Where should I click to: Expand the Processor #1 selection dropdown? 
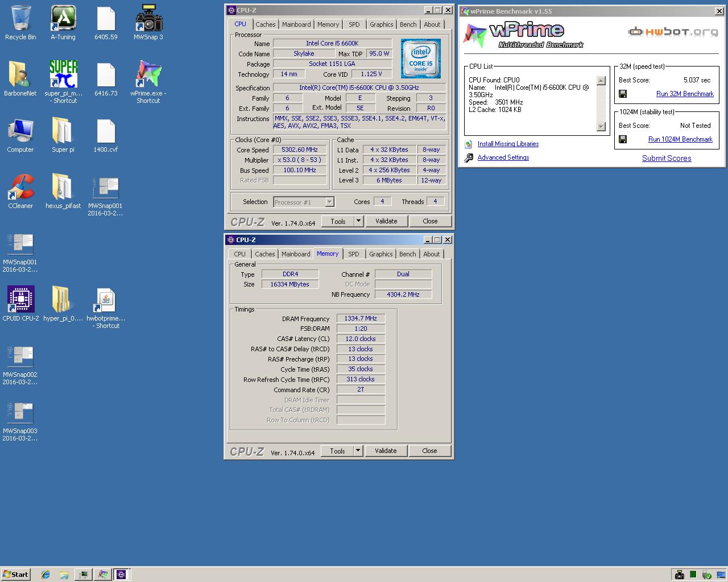pyautogui.click(x=329, y=202)
